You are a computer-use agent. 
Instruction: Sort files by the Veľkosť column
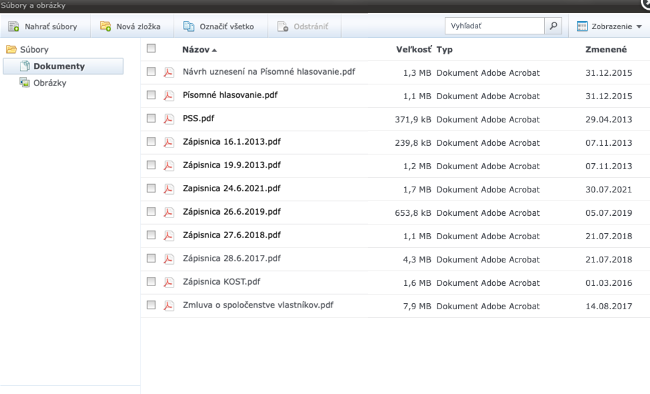pos(414,49)
